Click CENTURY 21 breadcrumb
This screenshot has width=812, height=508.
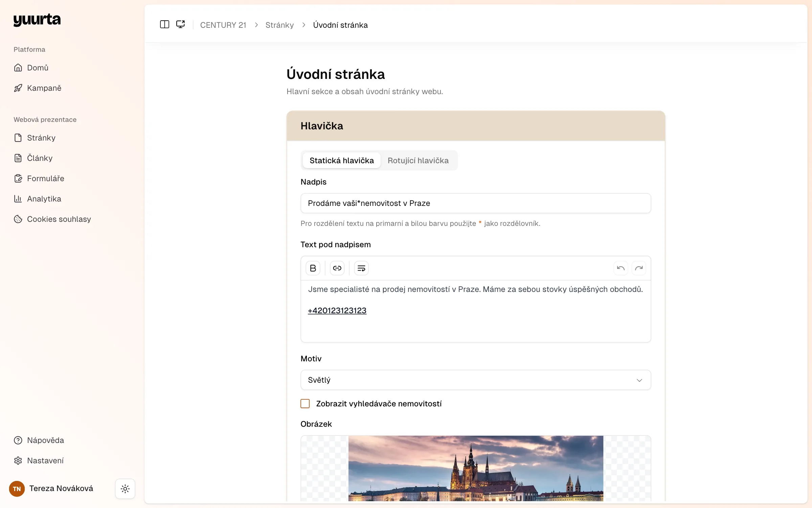click(x=223, y=25)
